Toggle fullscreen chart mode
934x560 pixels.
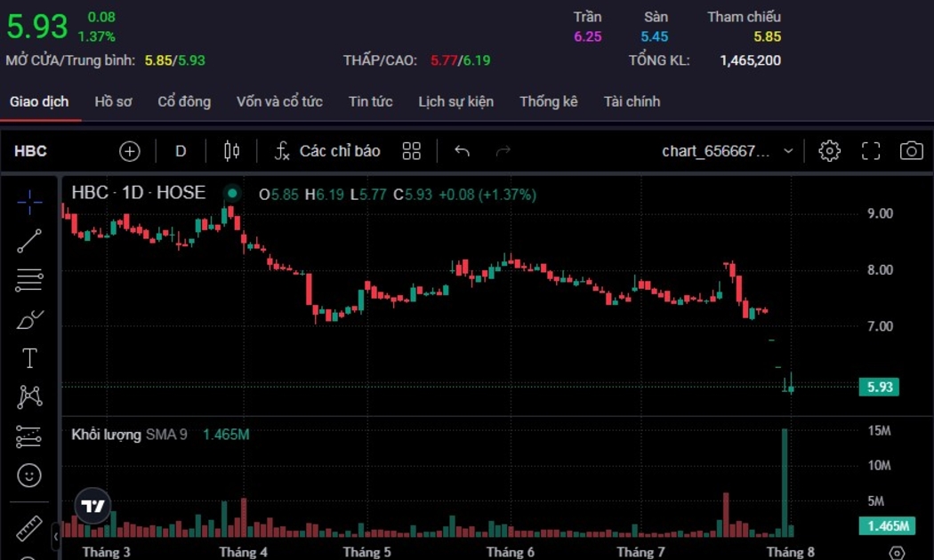point(870,151)
